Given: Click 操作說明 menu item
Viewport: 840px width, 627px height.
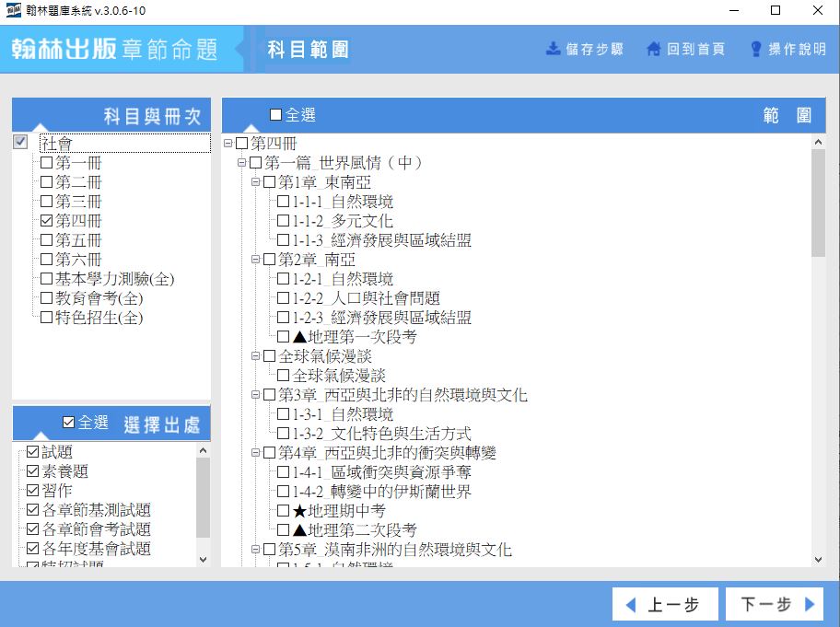Looking at the screenshot, I should pos(788,50).
